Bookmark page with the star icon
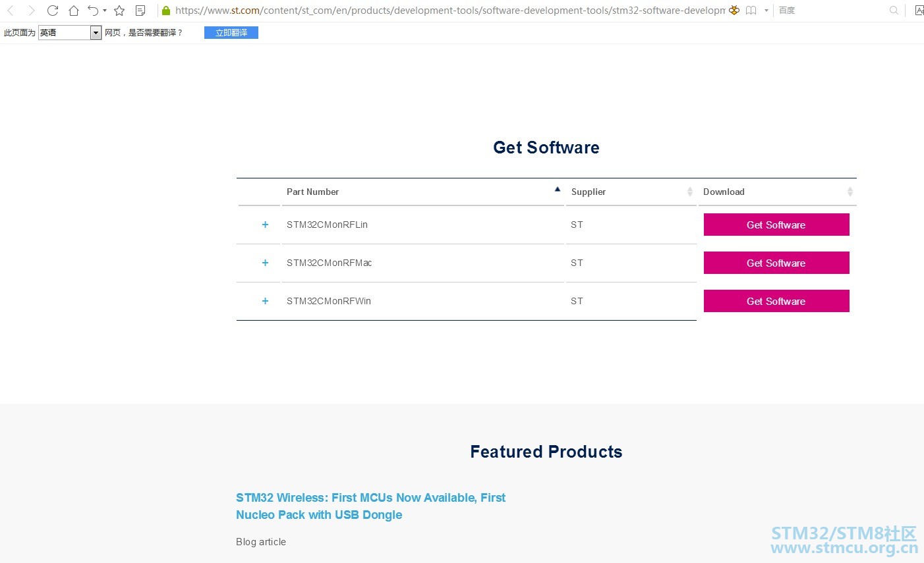 (119, 11)
